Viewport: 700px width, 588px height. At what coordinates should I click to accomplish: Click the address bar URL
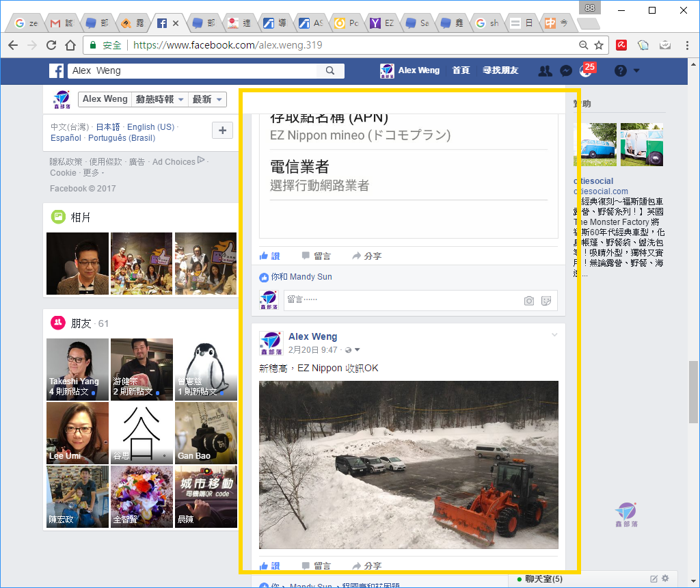228,45
